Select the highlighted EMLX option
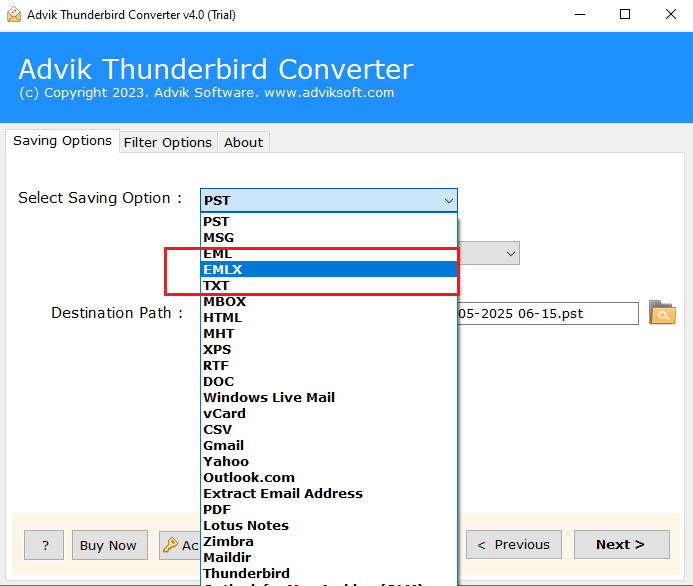Image resolution: width=693 pixels, height=586 pixels. [329, 270]
